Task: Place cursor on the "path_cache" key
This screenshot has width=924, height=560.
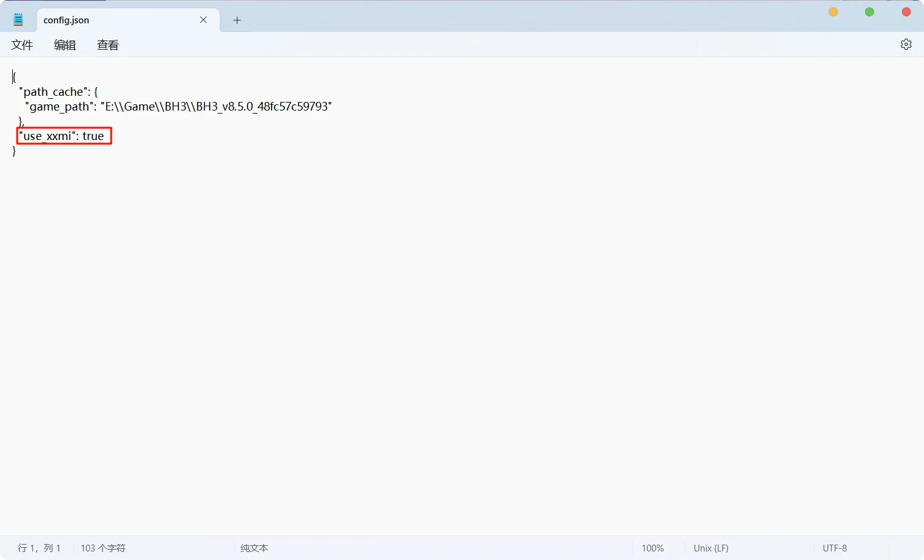Action: [x=53, y=91]
